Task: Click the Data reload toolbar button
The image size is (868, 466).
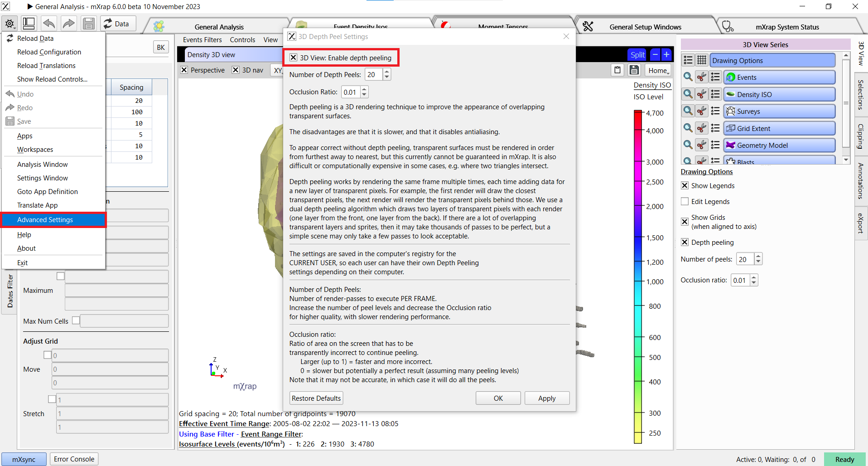Action: (116, 24)
